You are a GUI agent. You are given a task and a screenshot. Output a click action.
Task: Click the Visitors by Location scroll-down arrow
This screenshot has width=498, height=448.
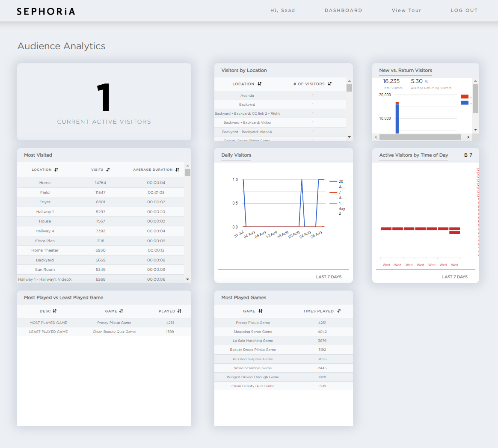350,137
